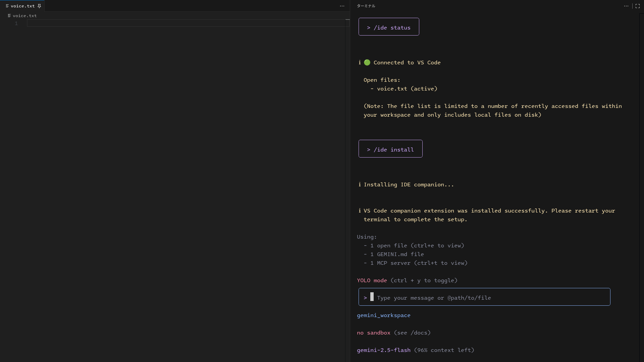
Task: Maximize the terminal panel size
Action: (638, 6)
